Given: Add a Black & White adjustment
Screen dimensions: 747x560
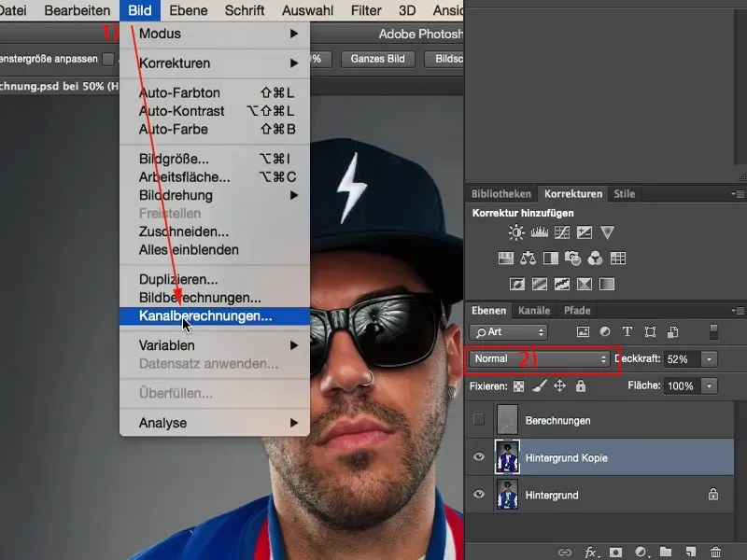Looking at the screenshot, I should [551, 259].
